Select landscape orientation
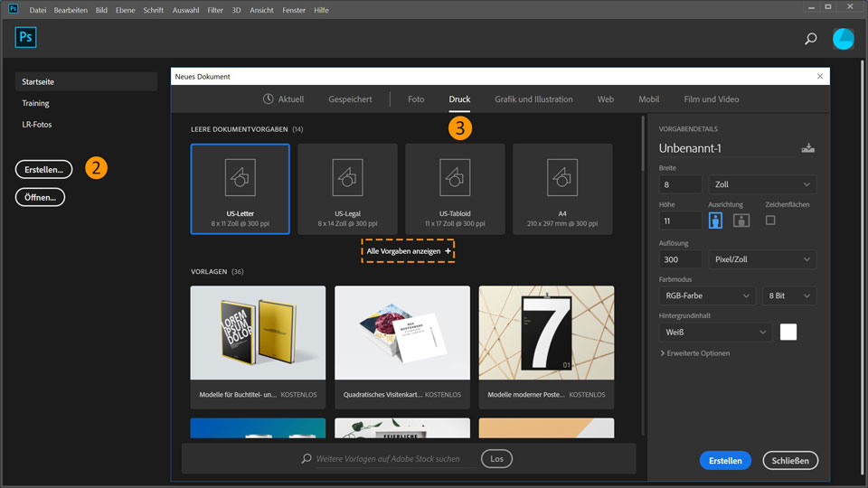Viewport: 868px width, 488px height. [741, 221]
